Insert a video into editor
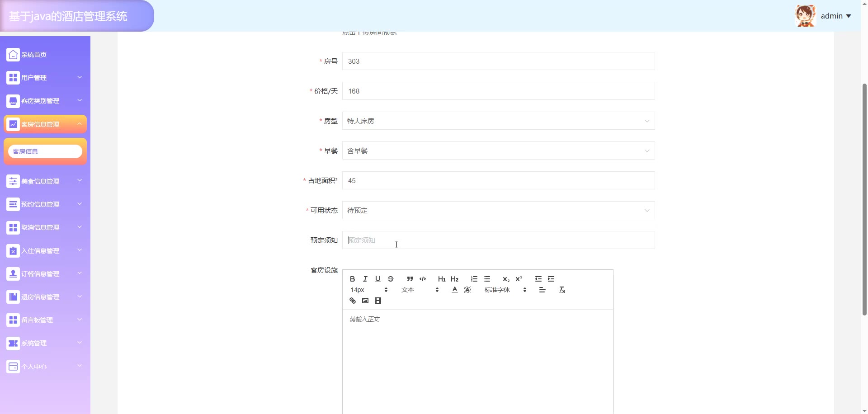 pyautogui.click(x=378, y=301)
